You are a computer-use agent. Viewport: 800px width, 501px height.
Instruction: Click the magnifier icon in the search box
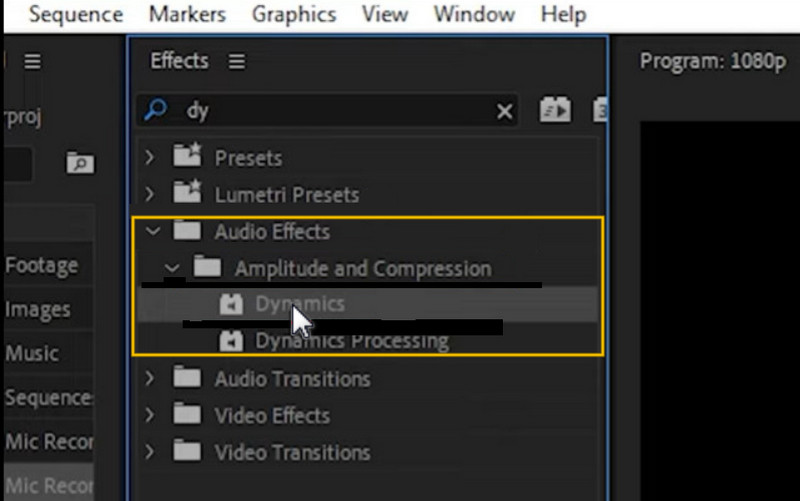pyautogui.click(x=156, y=111)
